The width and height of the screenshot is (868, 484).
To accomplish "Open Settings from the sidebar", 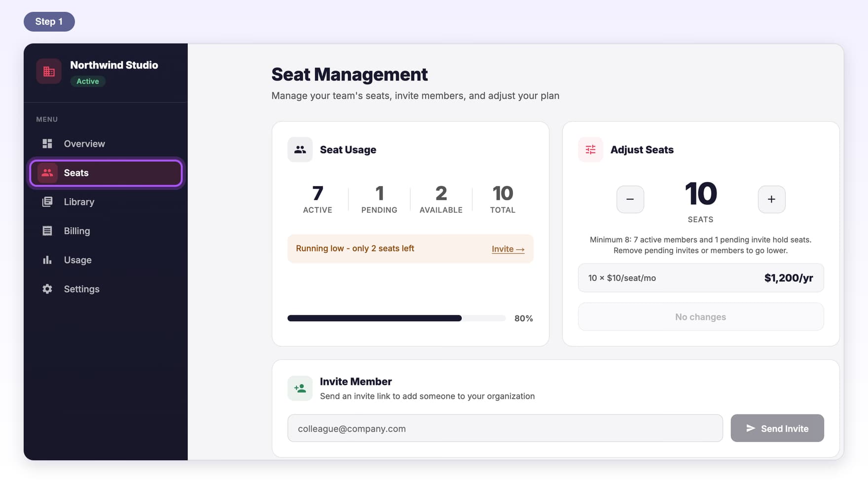I will click(x=106, y=289).
